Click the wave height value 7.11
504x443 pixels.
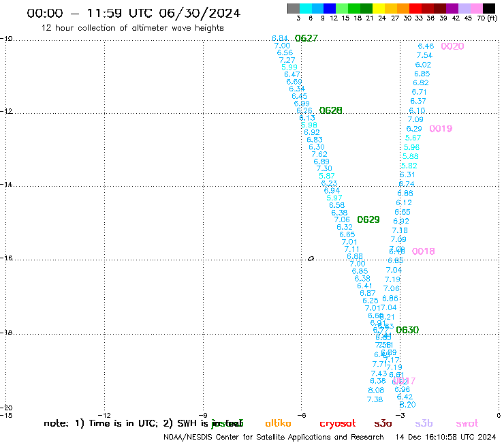click(351, 249)
